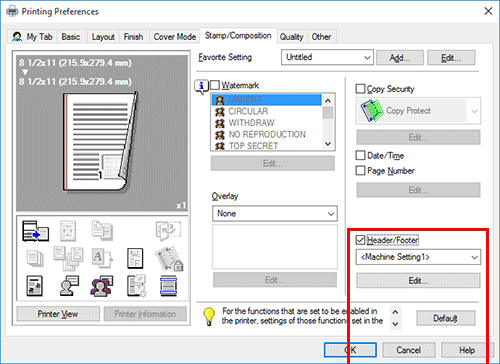500x364 pixels.
Task: Click the Printer View button
Action: pos(58,314)
